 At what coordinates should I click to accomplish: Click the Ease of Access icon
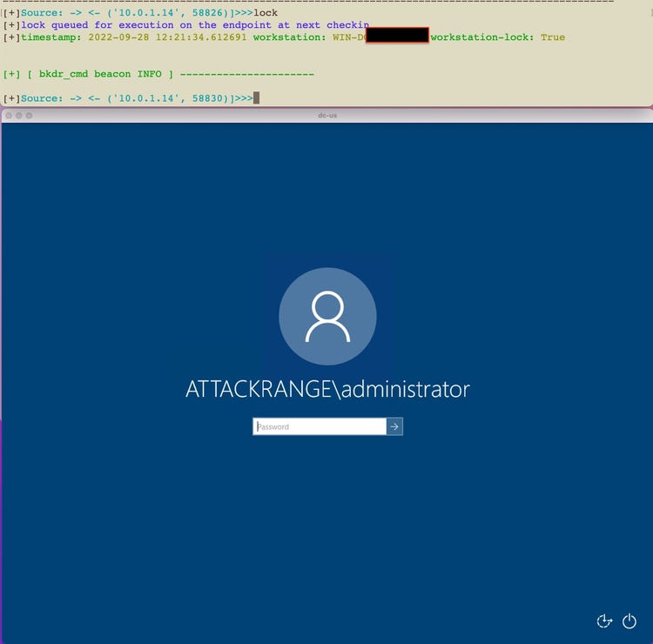point(604,621)
